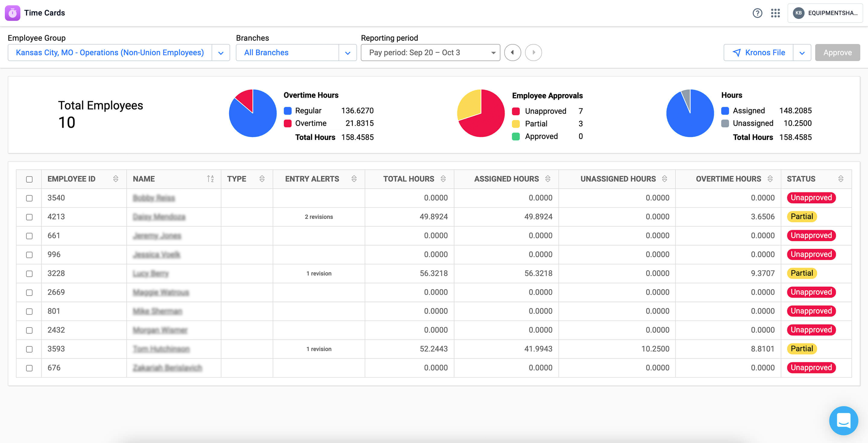This screenshot has width=868, height=443.
Task: Sort the Name column alphabetically
Action: tap(210, 179)
